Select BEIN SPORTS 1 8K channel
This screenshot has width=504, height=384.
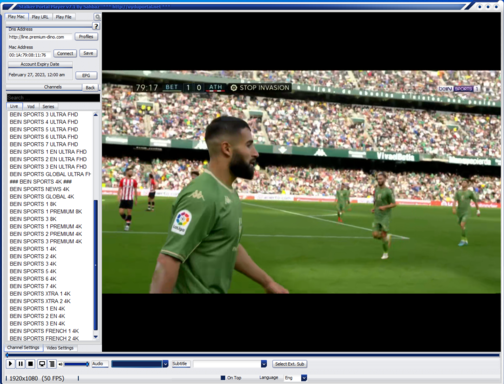tap(33, 204)
